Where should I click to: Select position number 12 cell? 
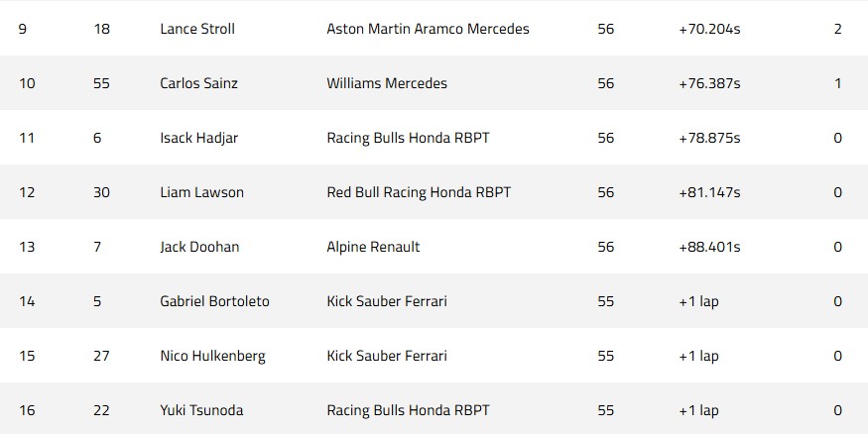click(27, 192)
